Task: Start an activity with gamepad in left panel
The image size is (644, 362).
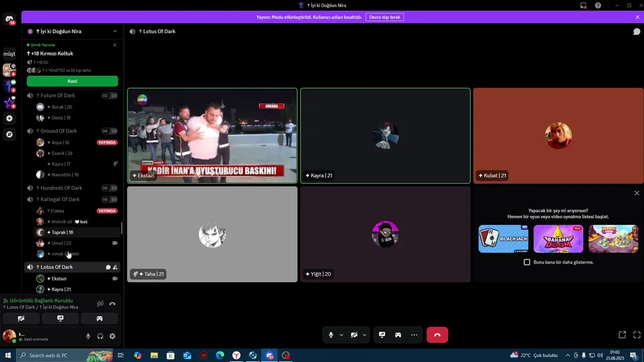Action: tap(100, 318)
